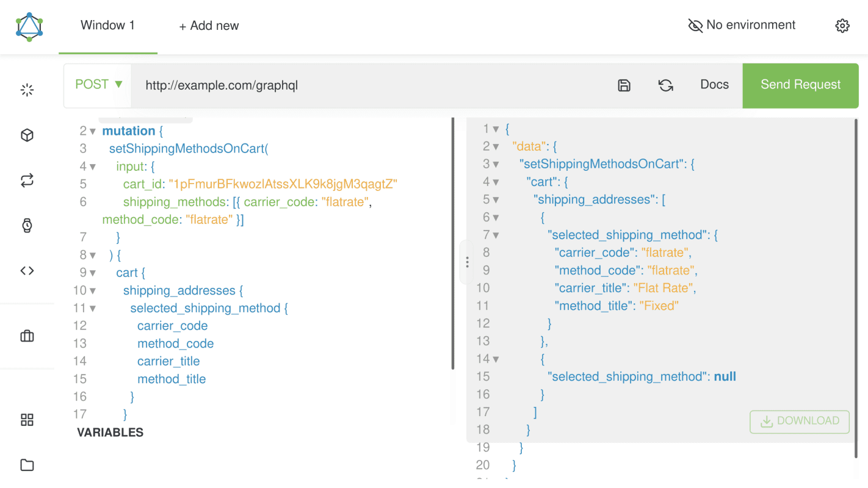Fold "cart" object in response line 4
The width and height of the screenshot is (868, 488).
[x=496, y=182]
